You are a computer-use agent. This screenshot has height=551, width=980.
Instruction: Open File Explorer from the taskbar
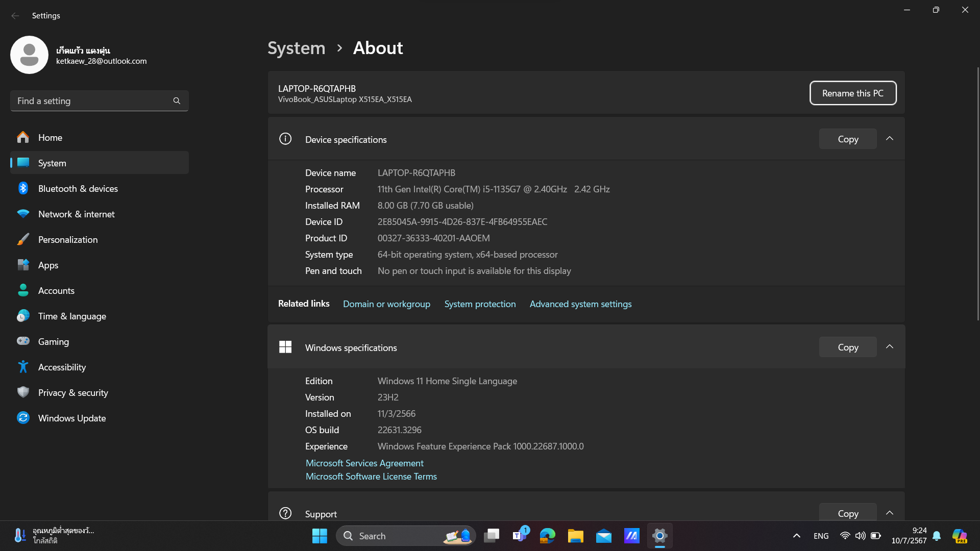pyautogui.click(x=576, y=536)
